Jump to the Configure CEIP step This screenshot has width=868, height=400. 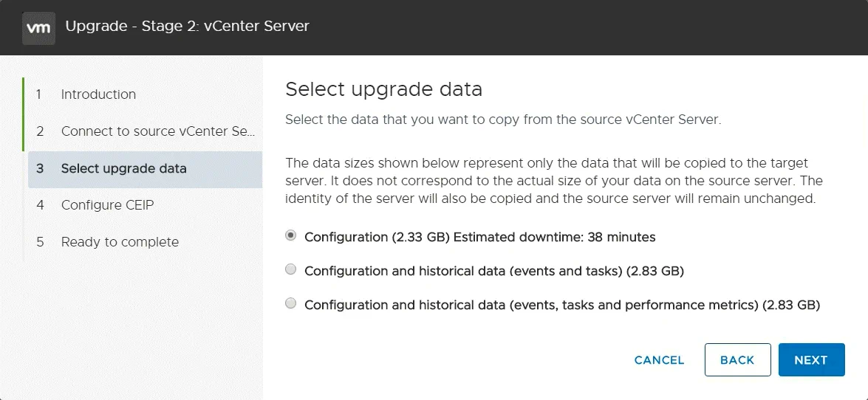click(x=107, y=205)
